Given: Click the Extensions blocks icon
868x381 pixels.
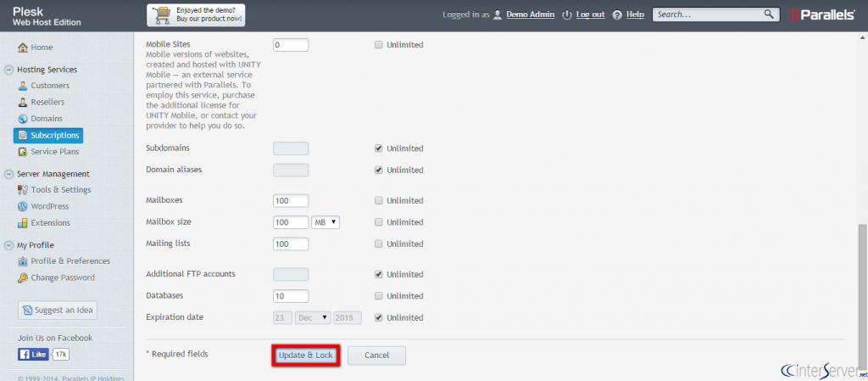Looking at the screenshot, I should tap(23, 223).
